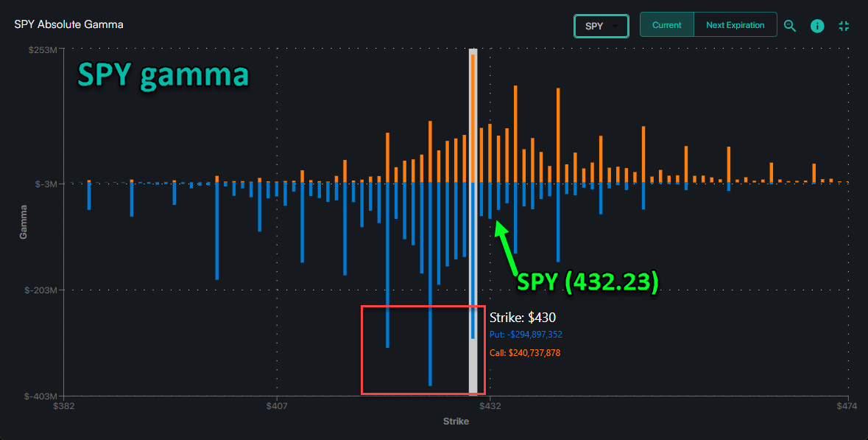Select the Current expiration tab
This screenshot has width=868, height=440.
tap(666, 25)
